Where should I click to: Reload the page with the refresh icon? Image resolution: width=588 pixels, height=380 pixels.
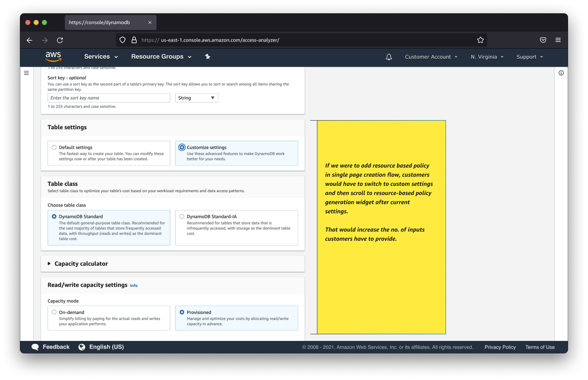59,40
